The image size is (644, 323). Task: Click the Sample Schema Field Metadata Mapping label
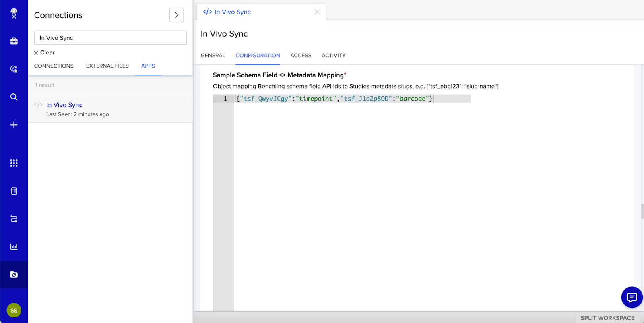(x=279, y=75)
